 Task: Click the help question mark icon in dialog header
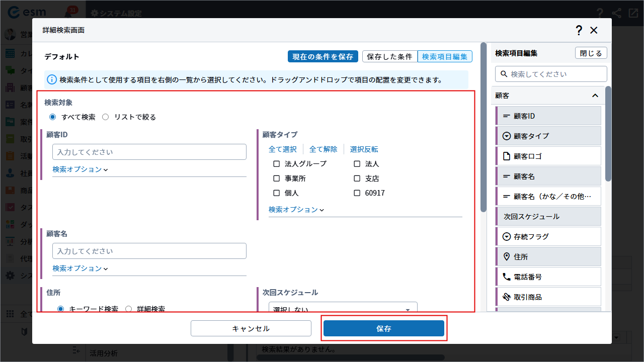point(579,30)
